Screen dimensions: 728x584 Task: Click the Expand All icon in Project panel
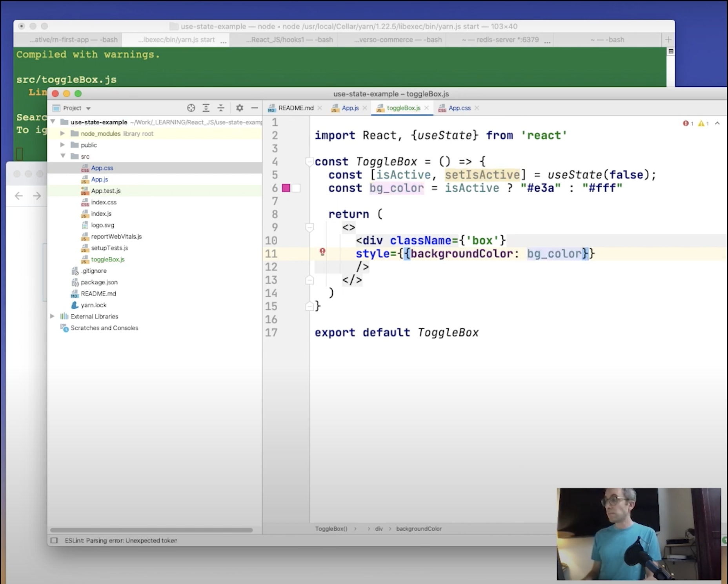pyautogui.click(x=206, y=108)
